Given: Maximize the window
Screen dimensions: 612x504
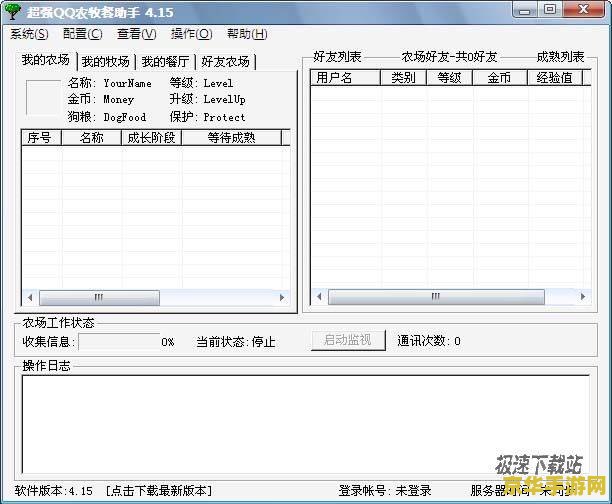Looking at the screenshot, I should [x=550, y=9].
